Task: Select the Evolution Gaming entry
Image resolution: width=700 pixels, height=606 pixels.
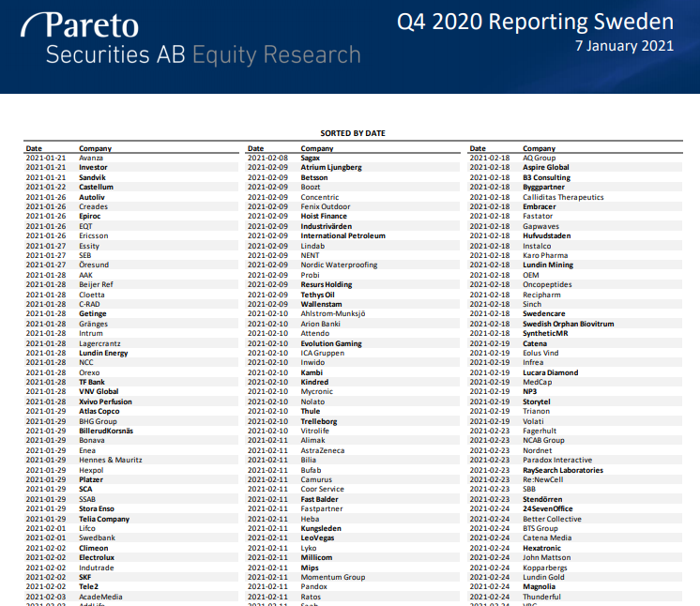Action: click(x=331, y=343)
